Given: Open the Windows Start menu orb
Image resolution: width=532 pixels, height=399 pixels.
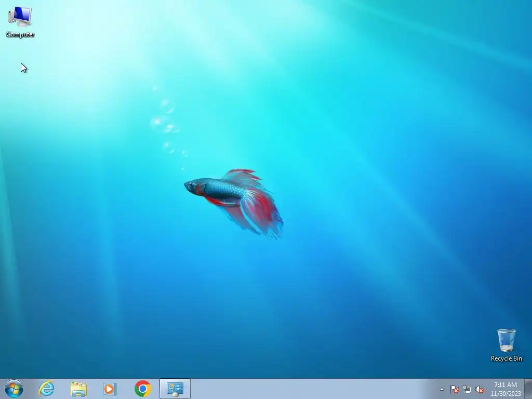Looking at the screenshot, I should pos(14,389).
